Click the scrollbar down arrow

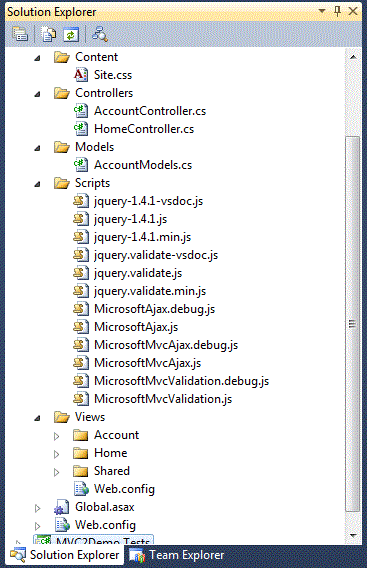(353, 535)
